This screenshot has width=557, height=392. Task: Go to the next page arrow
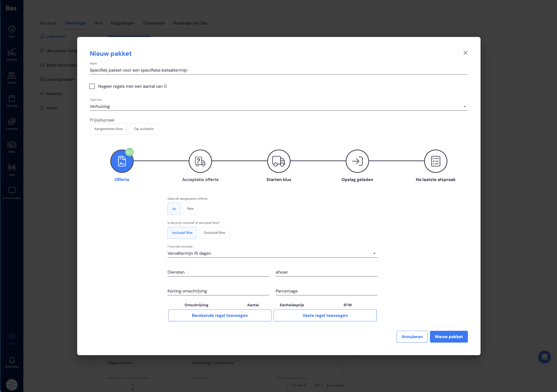[x=142, y=385]
